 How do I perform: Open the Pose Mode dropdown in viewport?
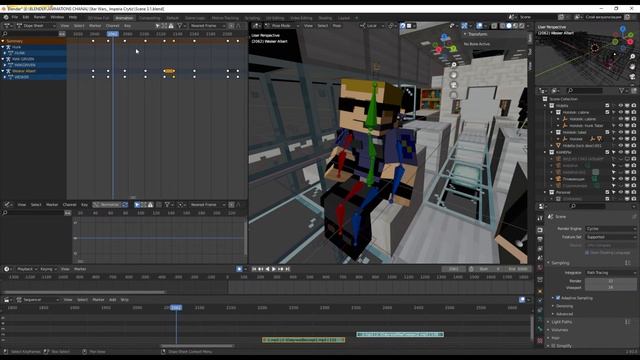pos(281,26)
